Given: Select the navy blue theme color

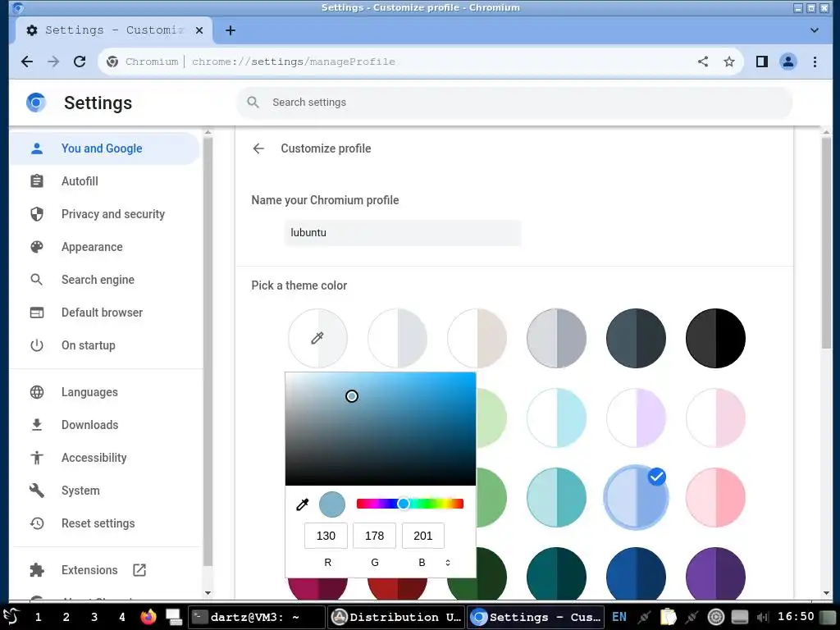Looking at the screenshot, I should tap(636, 573).
